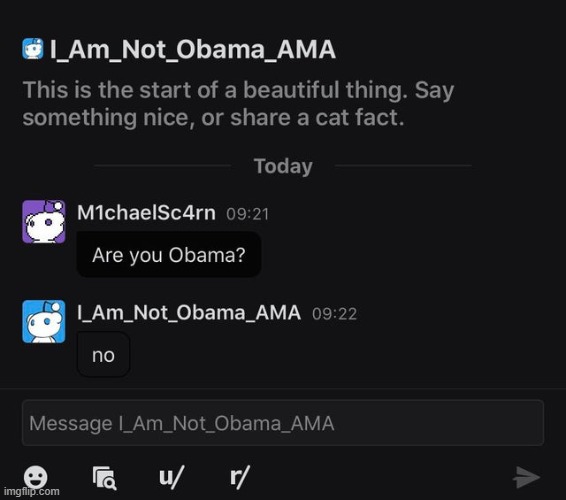This screenshot has width=566, height=500.
Task: Open M1chaelSc4rn's purple Snoo avatar
Action: [44, 221]
